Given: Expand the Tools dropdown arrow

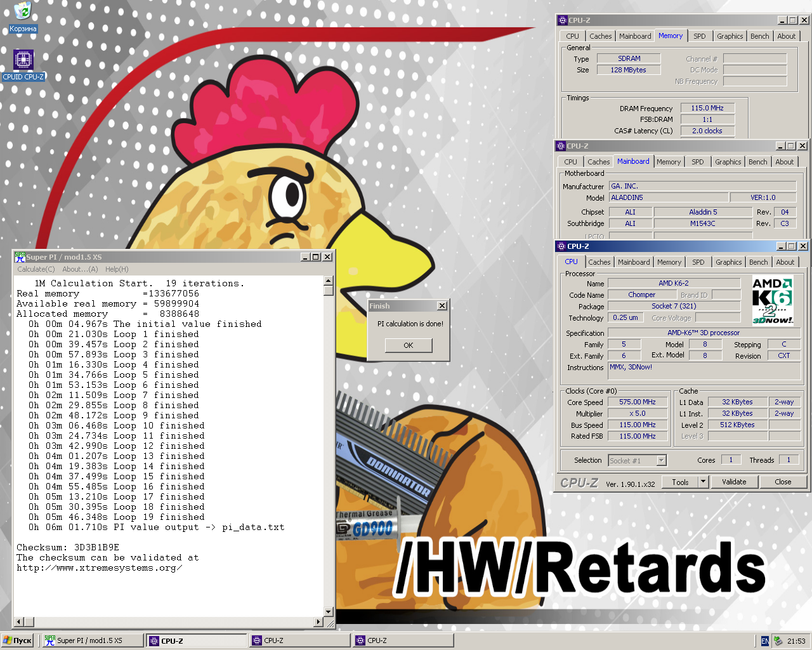Looking at the screenshot, I should [703, 482].
